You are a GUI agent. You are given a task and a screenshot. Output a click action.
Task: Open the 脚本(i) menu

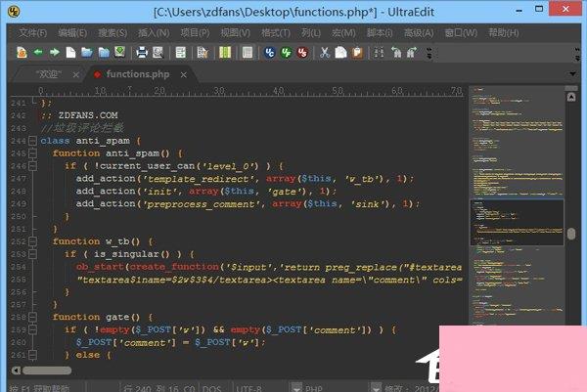(x=380, y=33)
